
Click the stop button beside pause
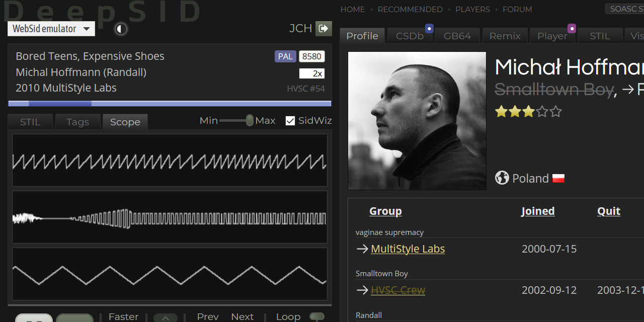click(74, 318)
